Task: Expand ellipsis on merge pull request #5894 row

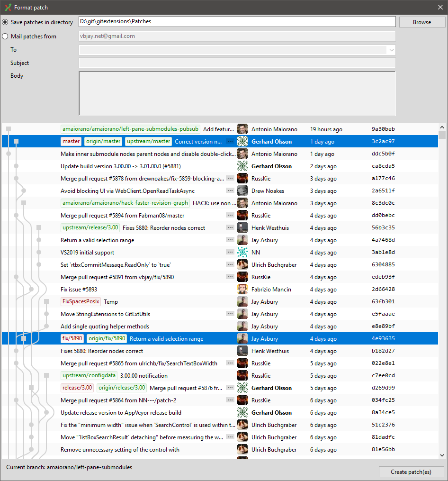Action: pos(230,215)
